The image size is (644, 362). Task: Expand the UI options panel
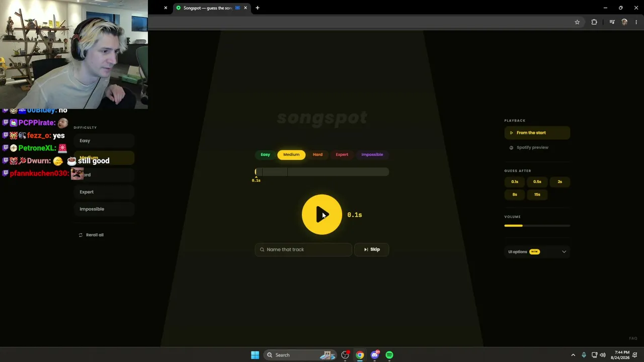(x=537, y=251)
